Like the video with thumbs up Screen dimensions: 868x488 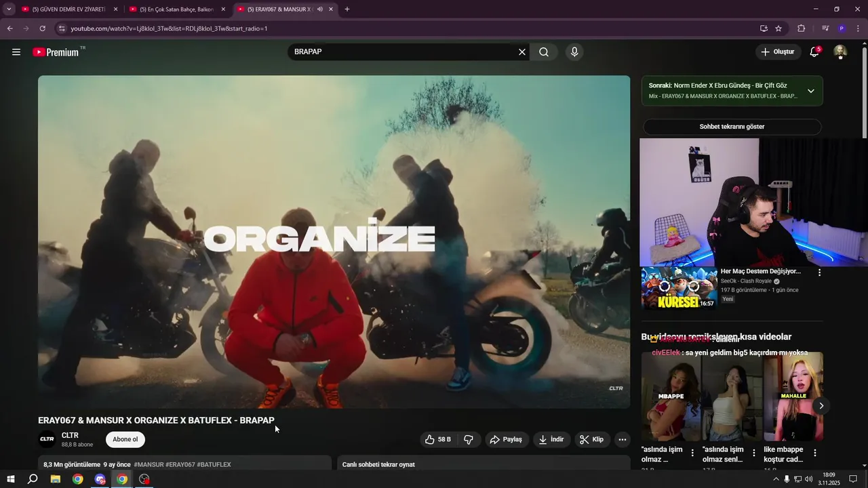point(438,439)
